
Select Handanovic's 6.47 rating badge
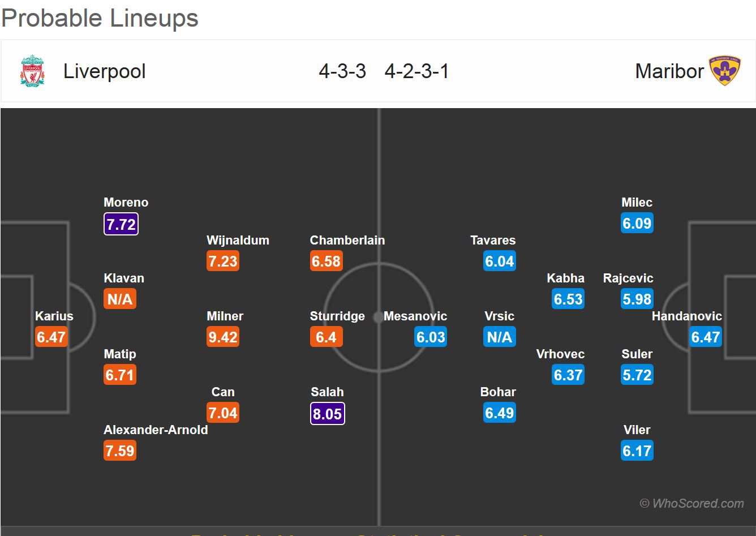coord(706,337)
